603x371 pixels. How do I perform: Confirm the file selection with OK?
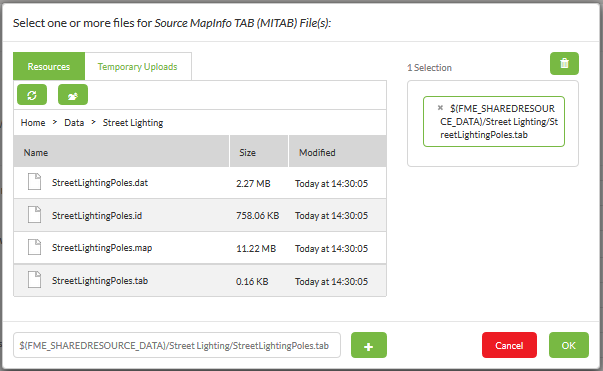(x=569, y=345)
